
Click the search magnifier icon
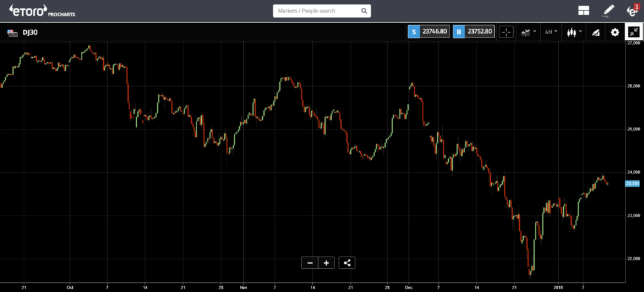point(364,11)
